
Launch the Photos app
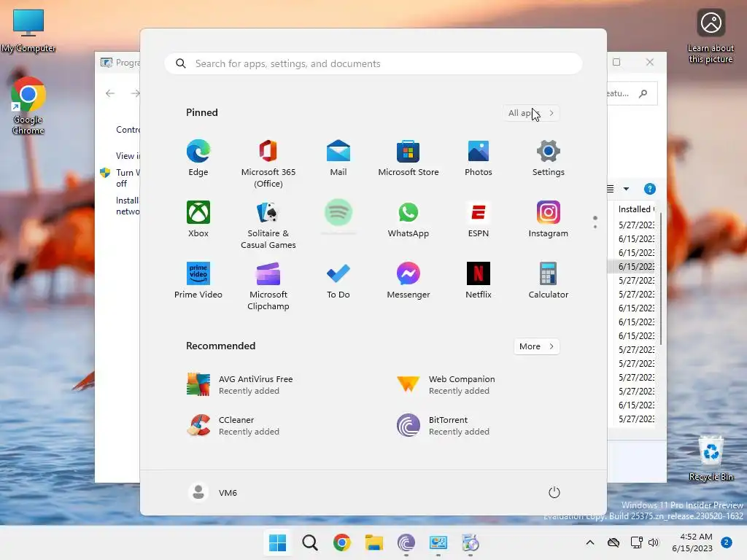point(479,158)
